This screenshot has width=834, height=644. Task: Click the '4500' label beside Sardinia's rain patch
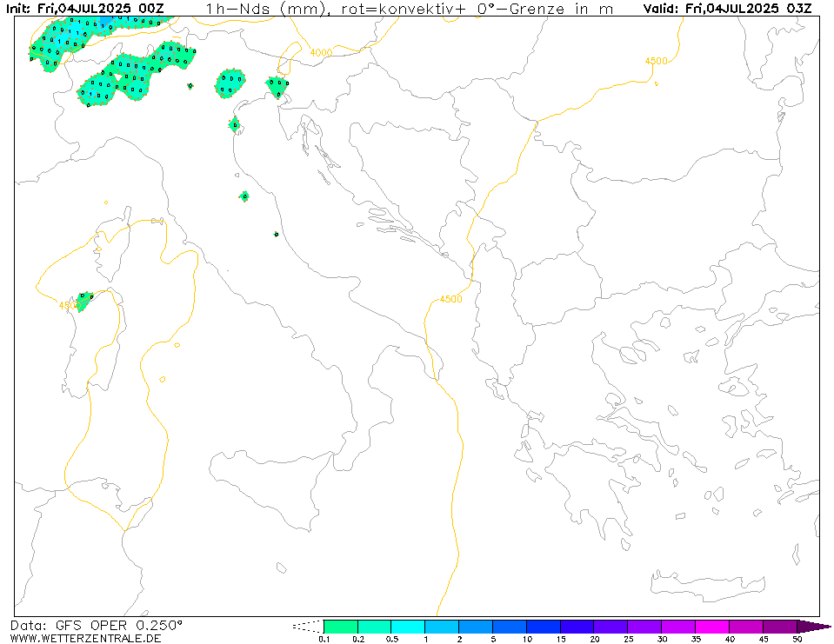(x=70, y=306)
